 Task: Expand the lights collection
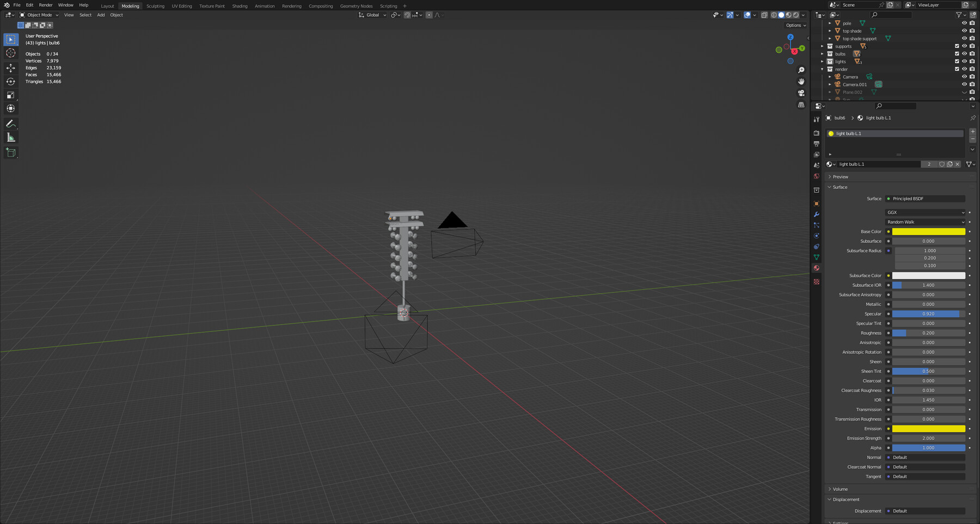point(822,61)
